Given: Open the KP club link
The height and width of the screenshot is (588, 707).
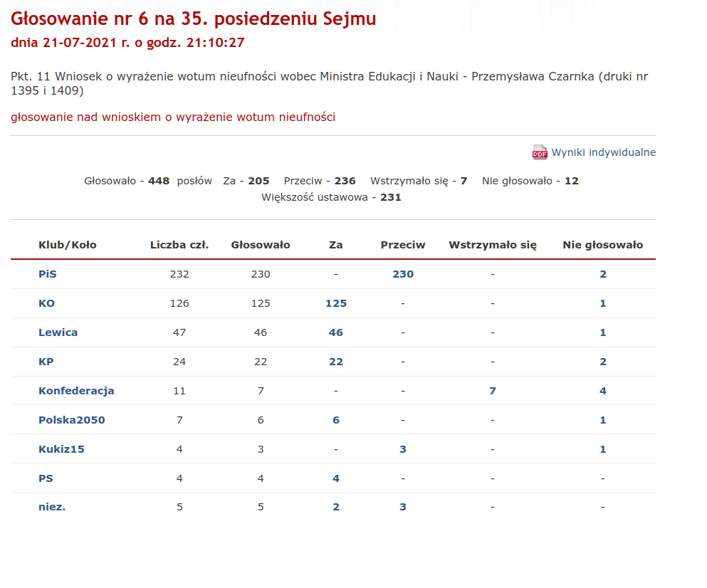Looking at the screenshot, I should pos(46,362).
